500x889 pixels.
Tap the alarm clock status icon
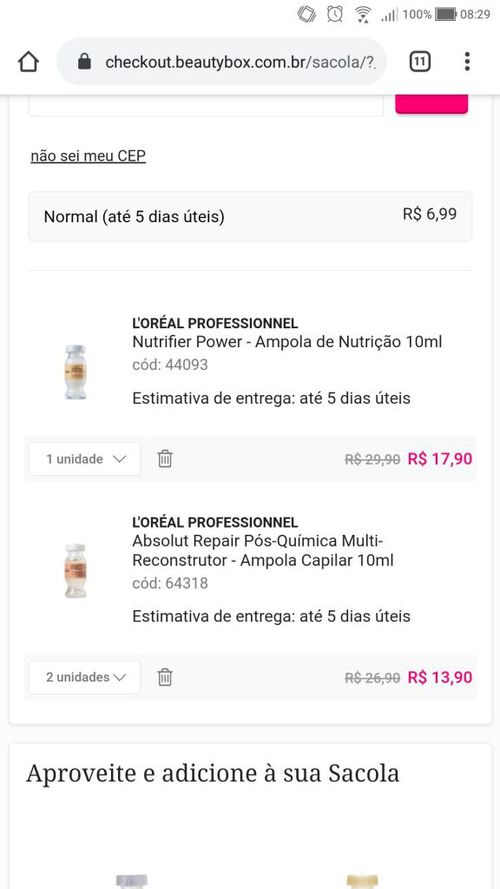tap(335, 14)
